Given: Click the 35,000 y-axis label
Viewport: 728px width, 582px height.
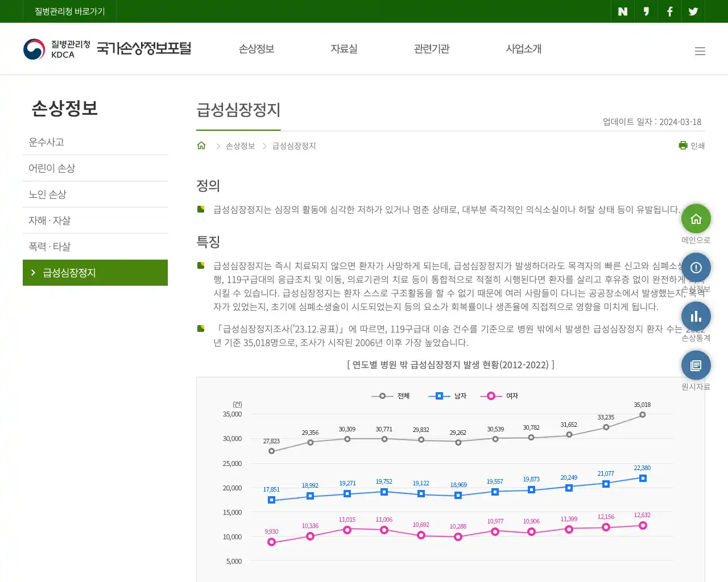Looking at the screenshot, I should tap(232, 414).
